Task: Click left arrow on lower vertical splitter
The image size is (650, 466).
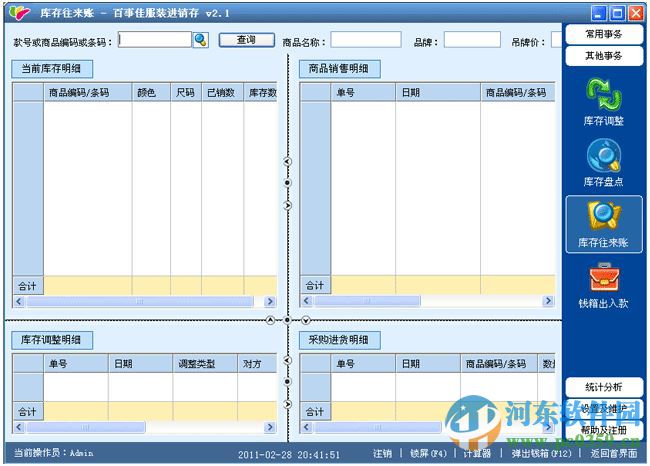Action: [x=287, y=360]
